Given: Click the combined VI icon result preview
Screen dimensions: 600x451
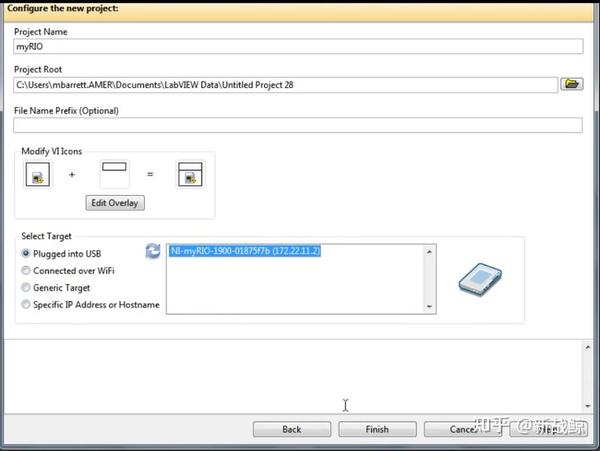Looking at the screenshot, I should click(x=190, y=174).
